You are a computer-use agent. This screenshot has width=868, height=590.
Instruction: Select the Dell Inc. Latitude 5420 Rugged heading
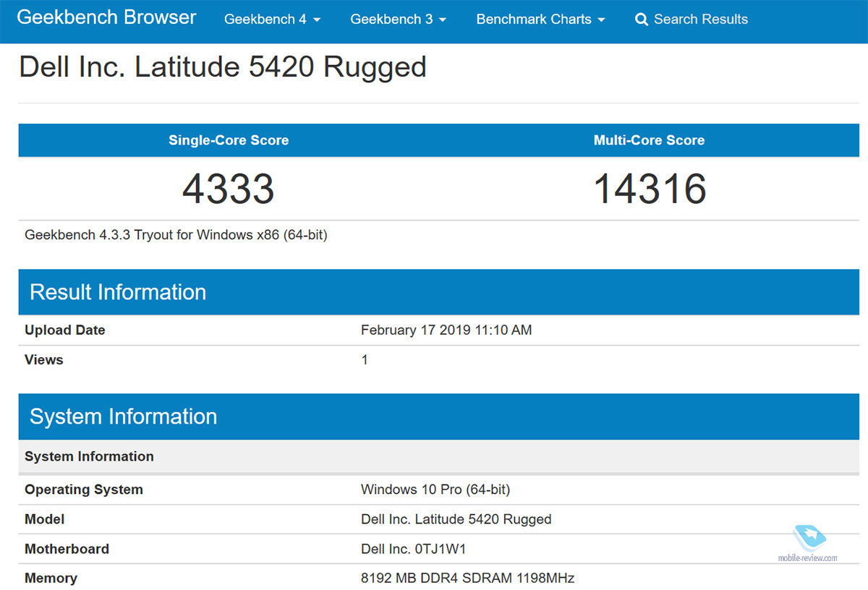[x=223, y=67]
